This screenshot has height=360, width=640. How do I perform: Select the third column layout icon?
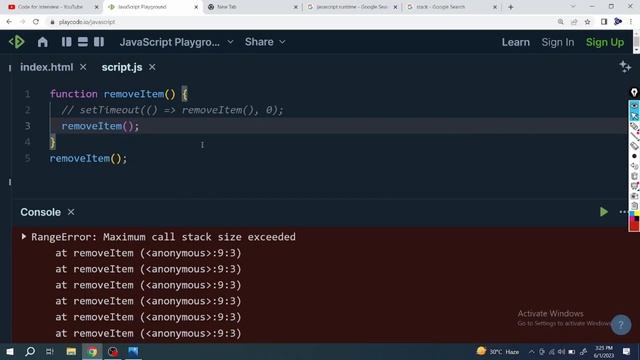99,42
